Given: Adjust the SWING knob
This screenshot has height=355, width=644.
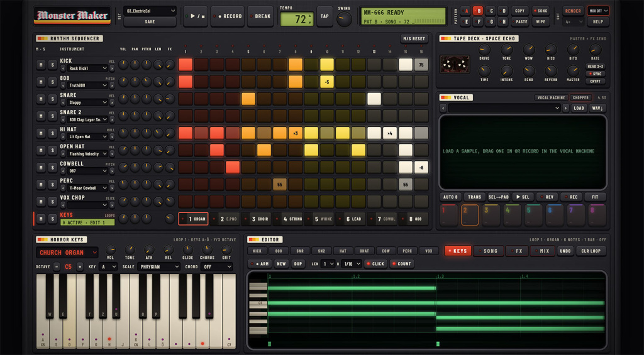Looking at the screenshot, I should coord(344,19).
